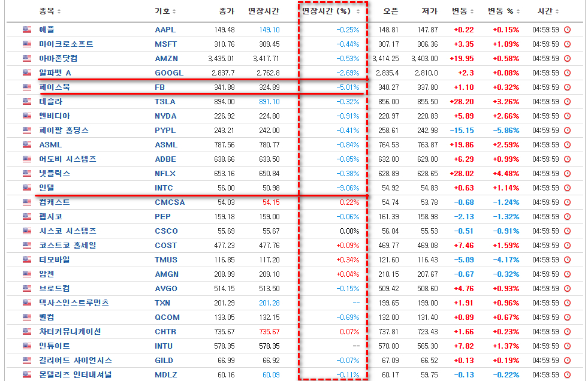Click the 54.15 extended-hours price for CMCSA
The width and height of the screenshot is (588, 381).
(271, 202)
